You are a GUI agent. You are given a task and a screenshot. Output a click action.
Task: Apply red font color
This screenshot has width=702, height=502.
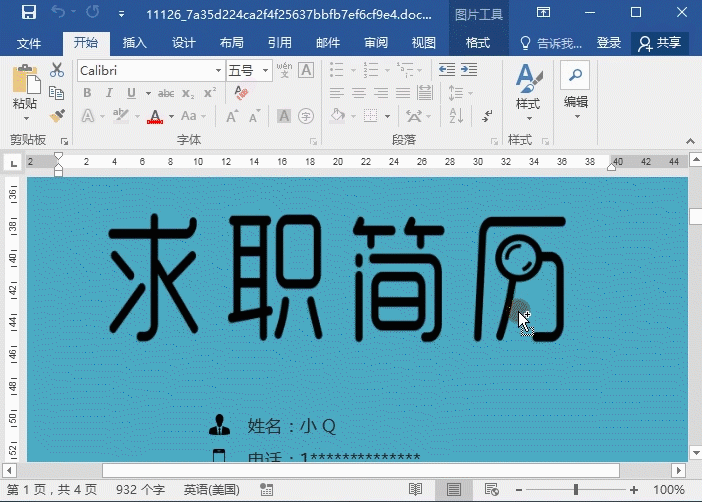(x=155, y=116)
